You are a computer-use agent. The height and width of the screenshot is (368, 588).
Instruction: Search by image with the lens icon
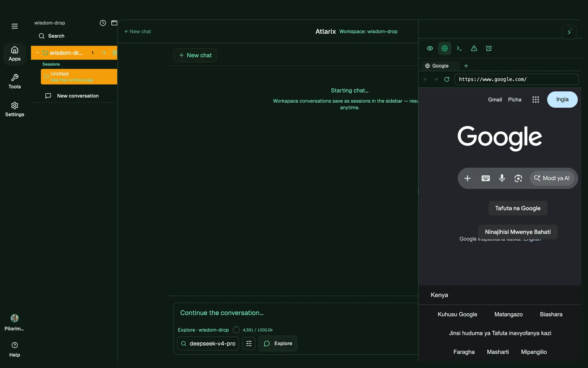click(x=518, y=178)
